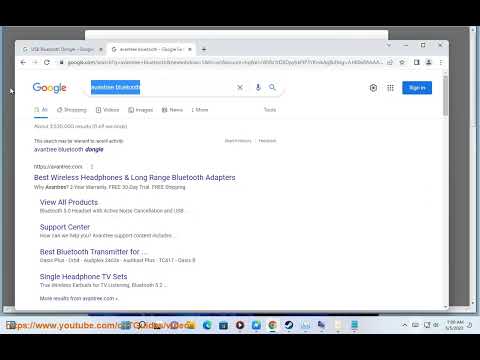Open Chrome's three-dot menu

click(441, 62)
